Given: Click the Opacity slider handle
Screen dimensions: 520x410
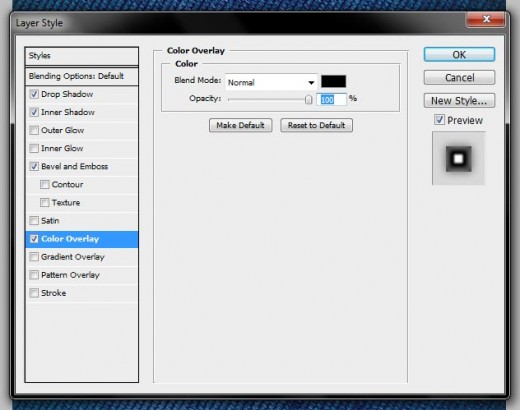Looking at the screenshot, I should (x=308, y=99).
